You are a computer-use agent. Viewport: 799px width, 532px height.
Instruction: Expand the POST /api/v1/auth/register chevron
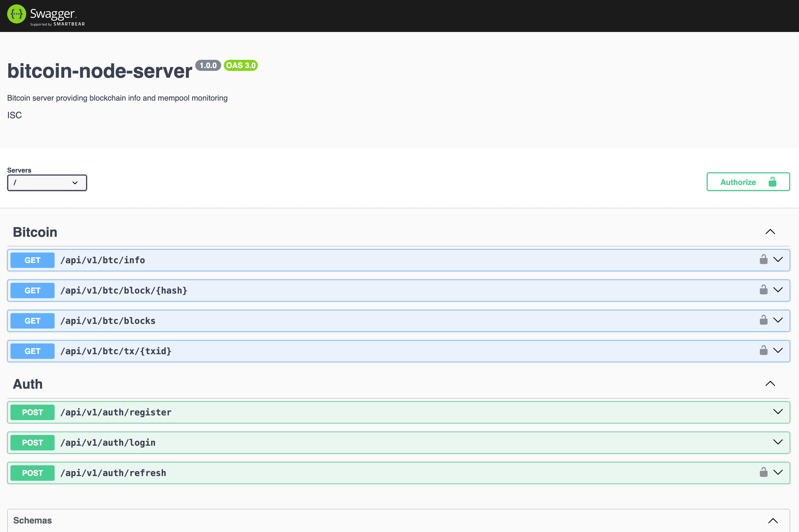[777, 412]
